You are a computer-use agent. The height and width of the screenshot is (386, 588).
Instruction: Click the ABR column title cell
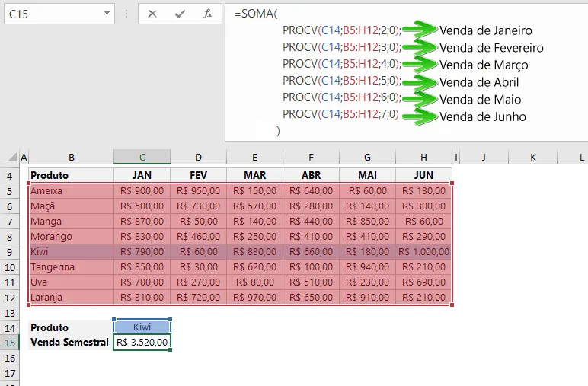coord(312,175)
